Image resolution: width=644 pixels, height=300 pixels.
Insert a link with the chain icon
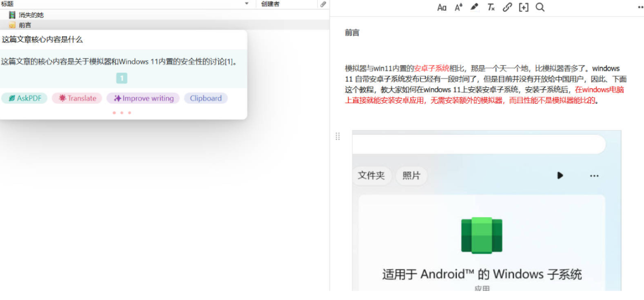[x=507, y=7]
